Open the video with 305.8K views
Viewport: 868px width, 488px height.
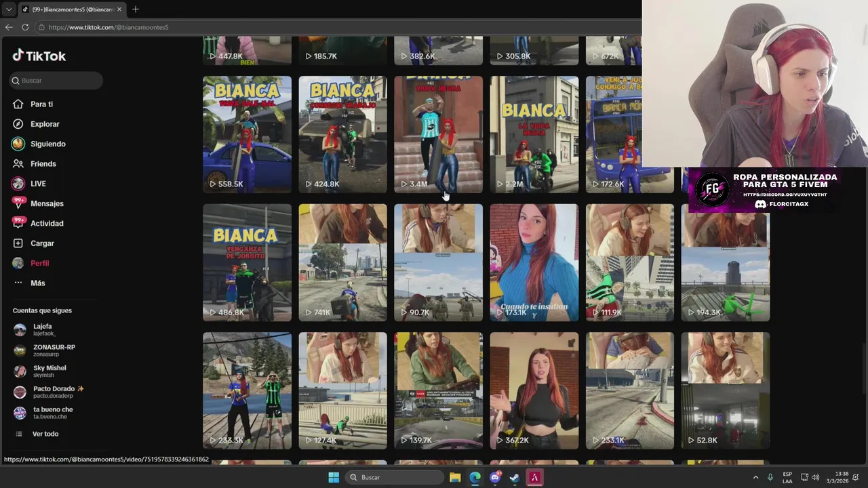(534, 51)
